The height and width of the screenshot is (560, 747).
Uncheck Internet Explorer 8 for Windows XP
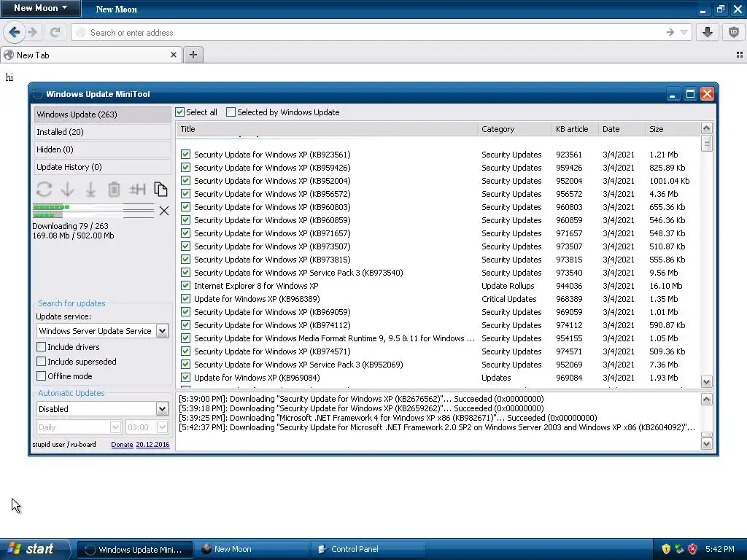(x=186, y=286)
